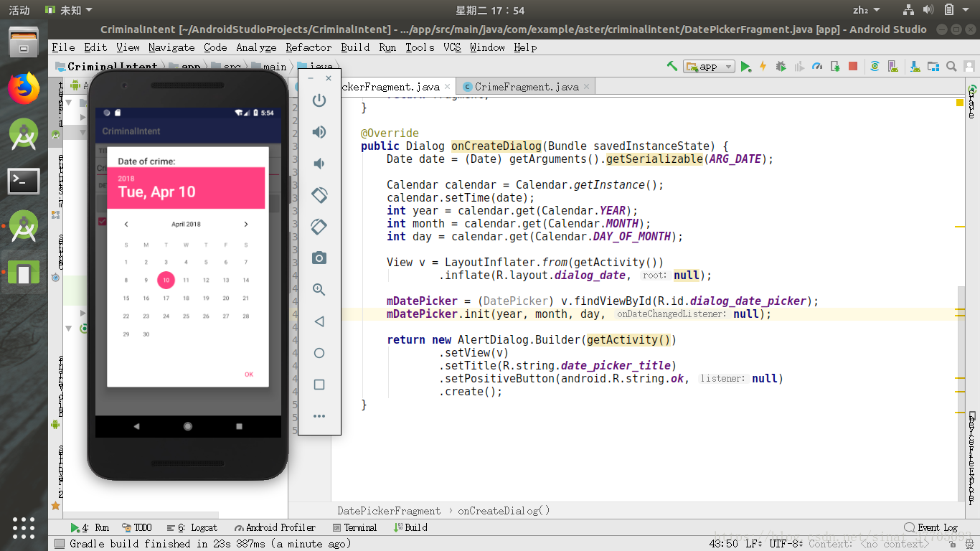980x551 pixels.
Task: Click Attach debugger to Android process icon
Action: pyautogui.click(x=835, y=66)
